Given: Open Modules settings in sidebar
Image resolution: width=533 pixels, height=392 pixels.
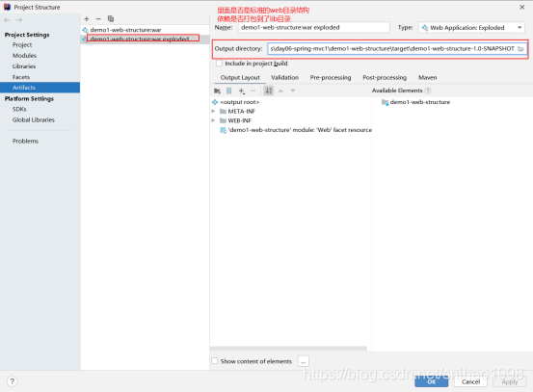Looking at the screenshot, I should click(24, 55).
